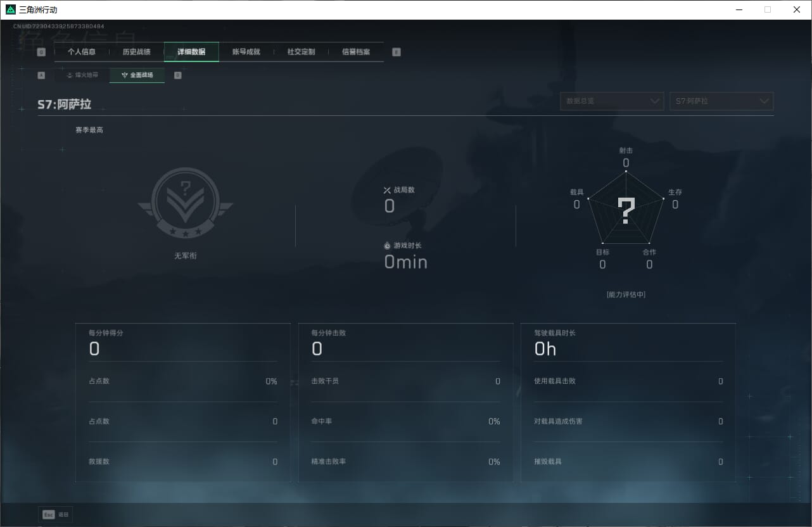Click the 每分钟击败 stat label
The image size is (812, 527).
329,333
